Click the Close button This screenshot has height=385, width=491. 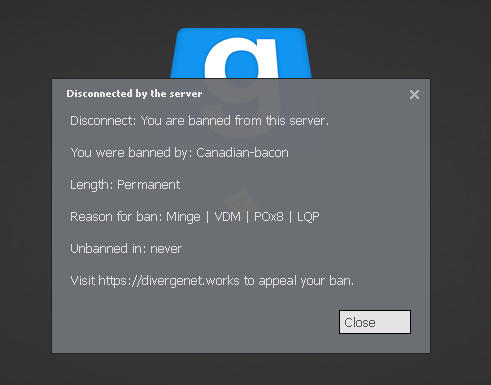(375, 322)
